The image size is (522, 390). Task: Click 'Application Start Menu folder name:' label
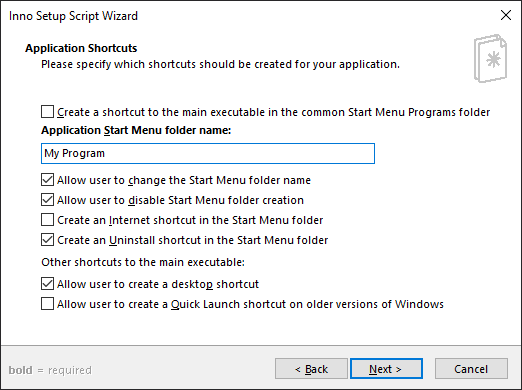tap(136, 130)
